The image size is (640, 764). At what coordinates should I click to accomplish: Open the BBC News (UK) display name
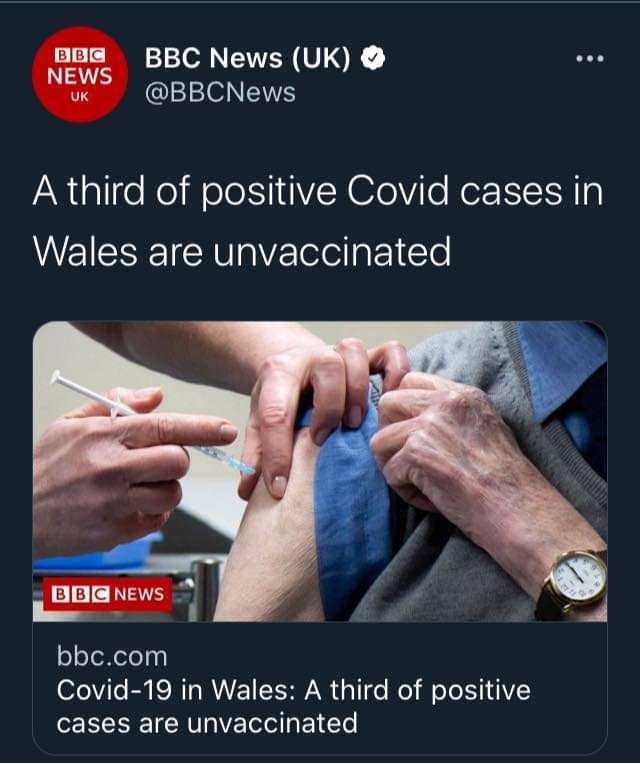(247, 58)
